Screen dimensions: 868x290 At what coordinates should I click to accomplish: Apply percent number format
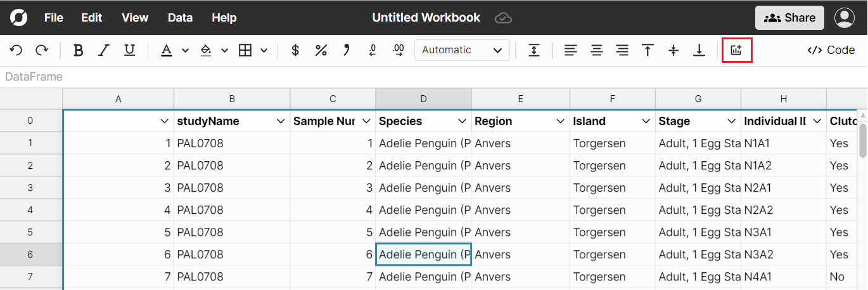pos(321,50)
